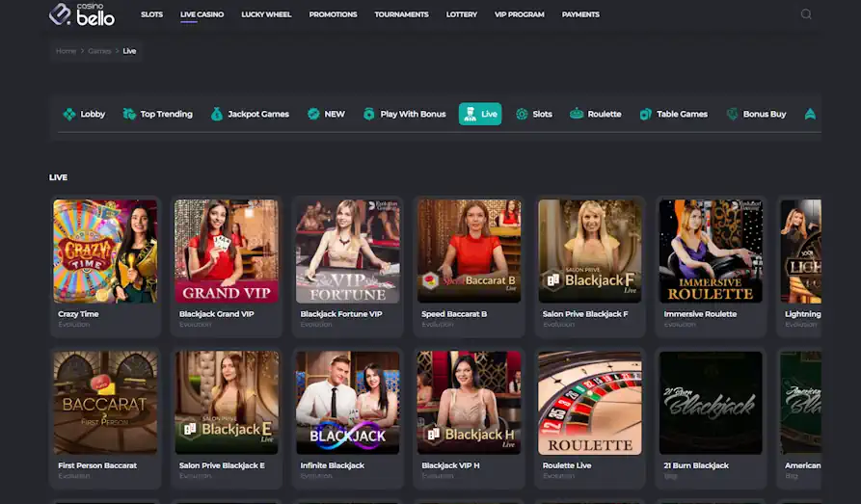This screenshot has width=861, height=504.
Task: Click the Jackpot Games money bag icon
Action: pos(217,115)
